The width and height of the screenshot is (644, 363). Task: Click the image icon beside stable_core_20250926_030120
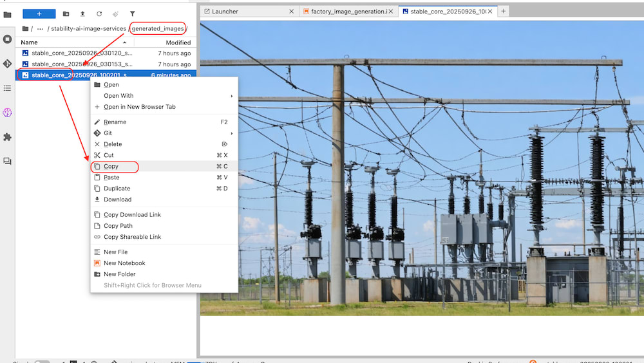pyautogui.click(x=26, y=53)
